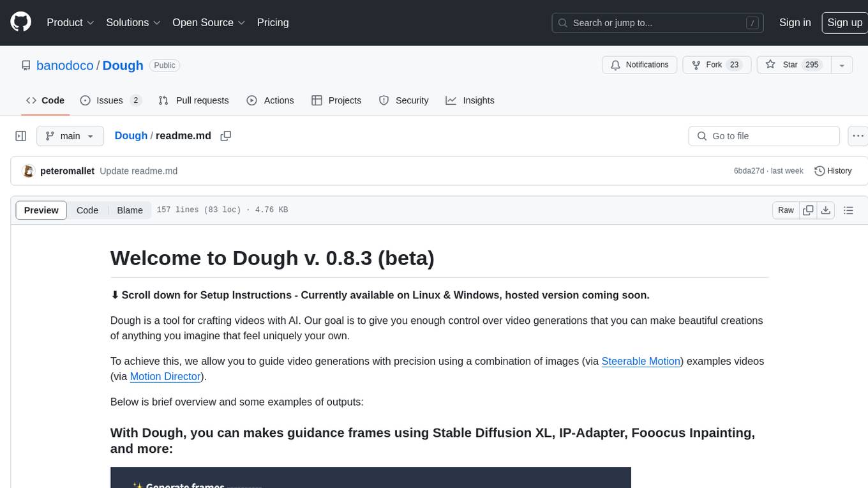The image size is (868, 488).
Task: Follow the Steerable Motion link
Action: click(641, 361)
